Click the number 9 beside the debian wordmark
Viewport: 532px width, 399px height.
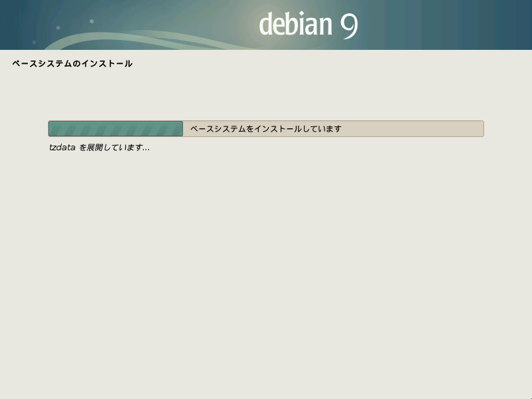tap(350, 25)
